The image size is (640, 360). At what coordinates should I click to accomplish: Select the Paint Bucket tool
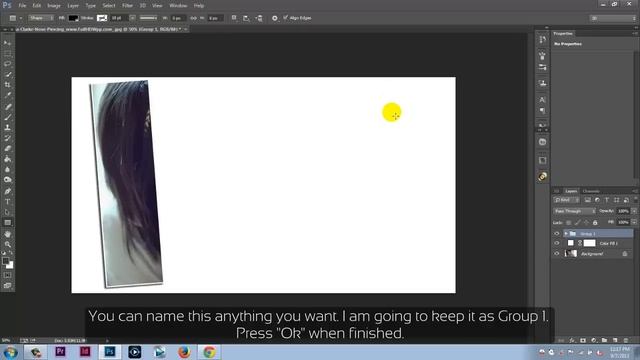coord(7,159)
